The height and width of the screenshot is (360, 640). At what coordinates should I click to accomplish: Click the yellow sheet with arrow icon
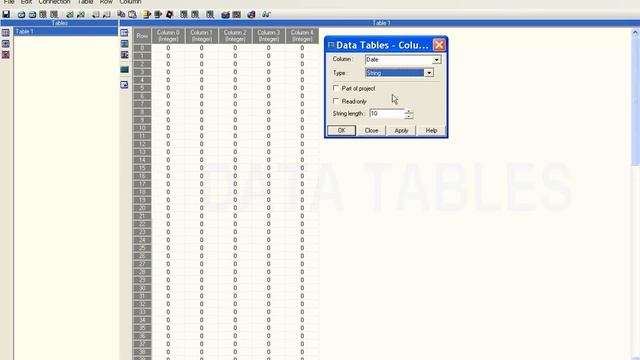click(x=147, y=15)
